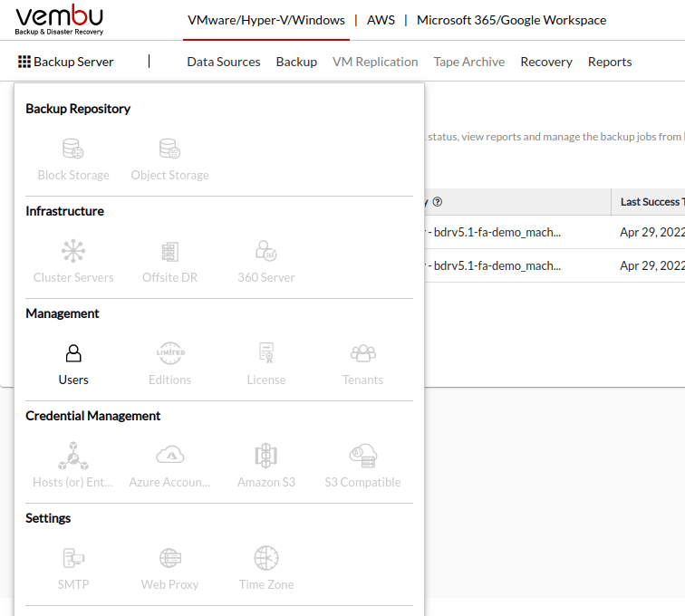This screenshot has width=685, height=616.
Task: Open the Tape Archive menu
Action: [x=468, y=62]
